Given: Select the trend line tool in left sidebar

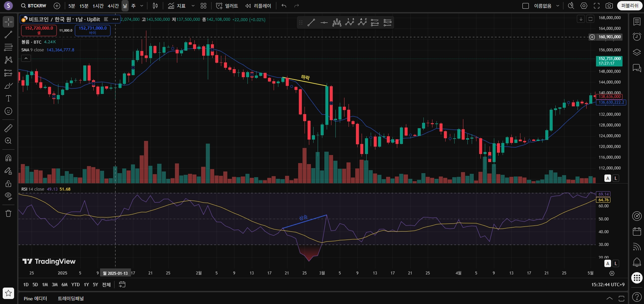Looking at the screenshot, I should pos(8,35).
